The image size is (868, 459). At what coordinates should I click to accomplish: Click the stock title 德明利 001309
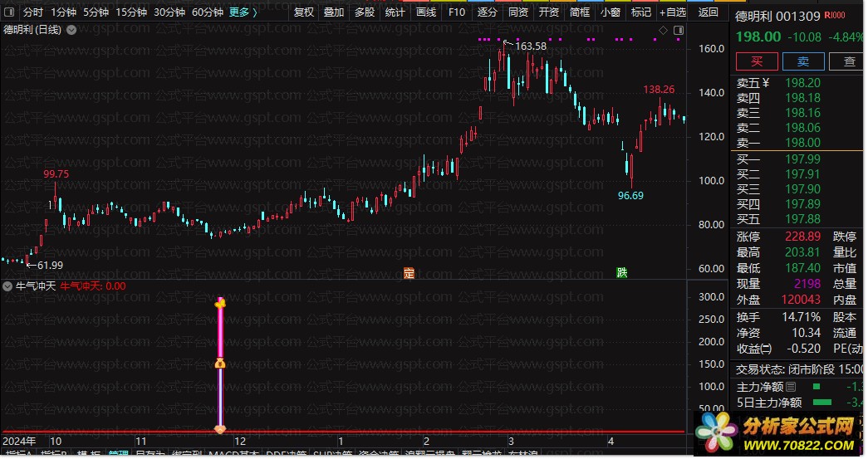[777, 16]
